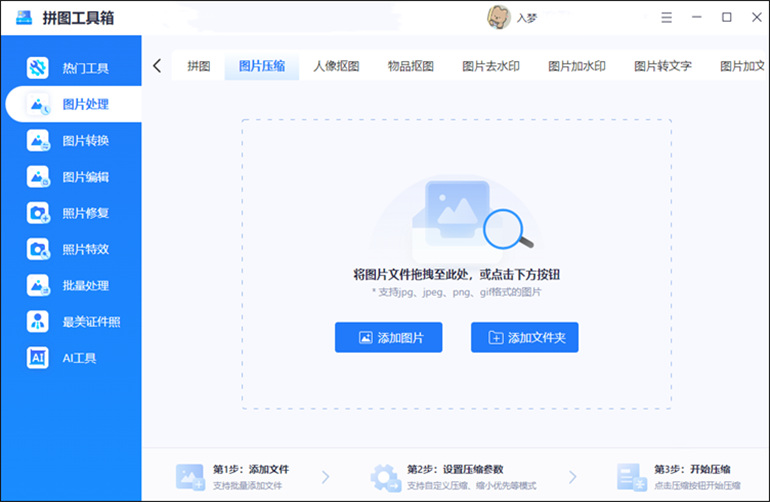Image resolution: width=770 pixels, height=502 pixels.
Task: Select the 照片特效 sidebar icon
Action: 38,250
